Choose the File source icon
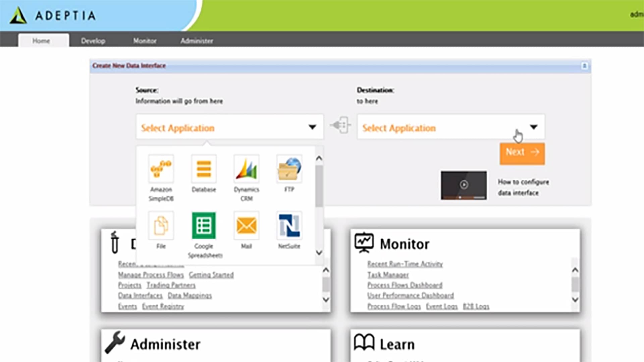The width and height of the screenshot is (644, 362). (161, 226)
